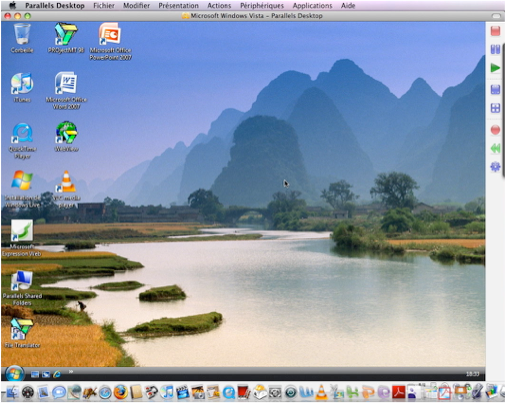
Task: Open the Présentation menu
Action: point(178,6)
